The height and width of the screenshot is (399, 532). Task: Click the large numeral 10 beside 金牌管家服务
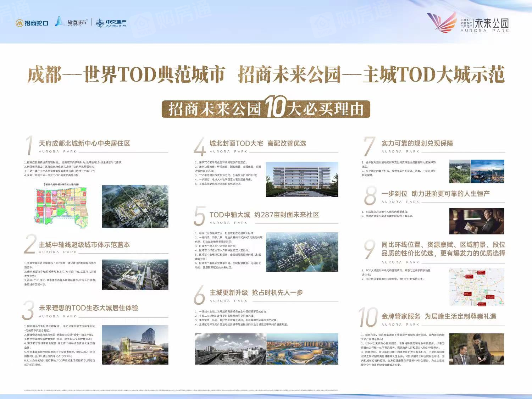click(368, 317)
